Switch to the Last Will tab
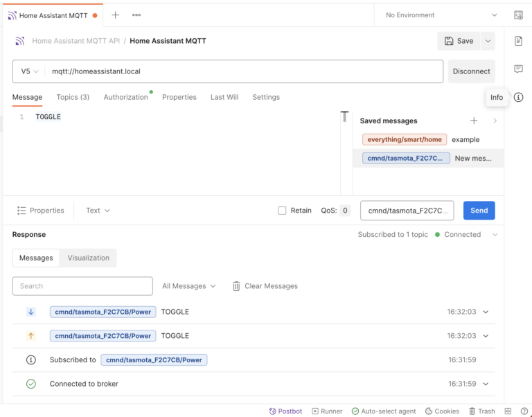This screenshot has height=417, width=532. 224,98
